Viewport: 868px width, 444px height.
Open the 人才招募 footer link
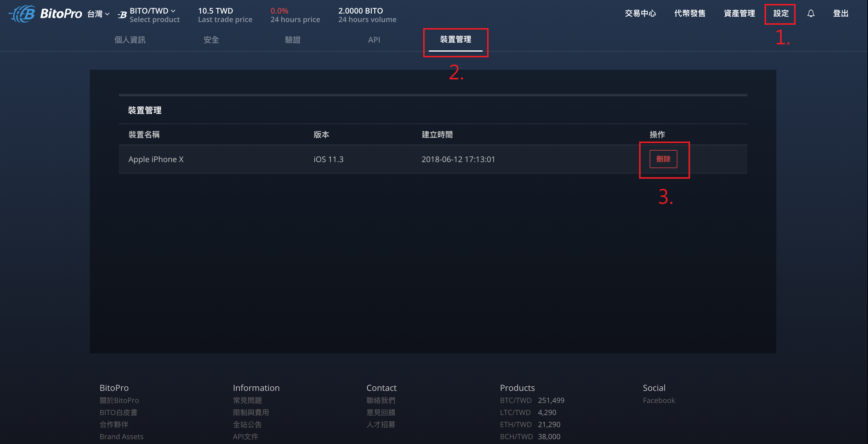pyautogui.click(x=381, y=424)
